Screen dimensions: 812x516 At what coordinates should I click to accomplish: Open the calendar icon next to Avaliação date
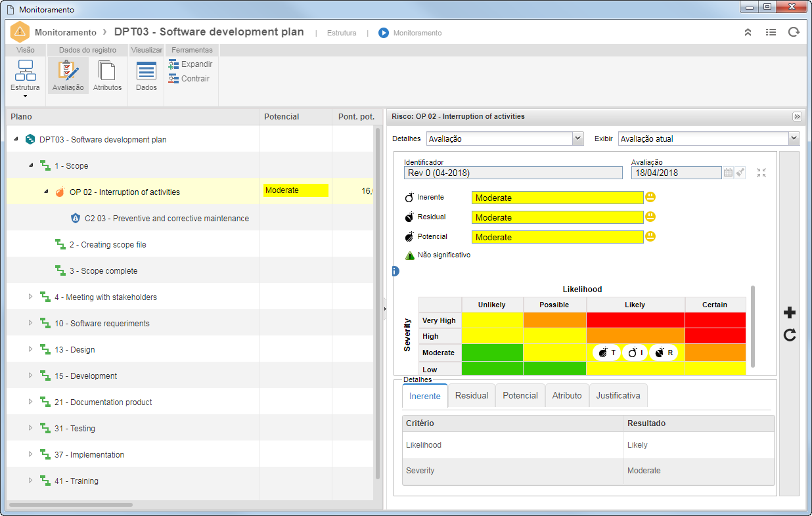click(x=728, y=173)
